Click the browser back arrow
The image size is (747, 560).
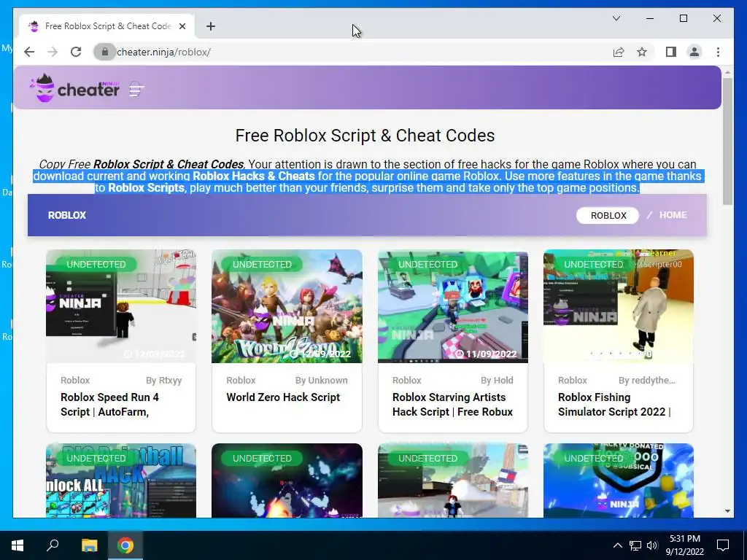pyautogui.click(x=29, y=52)
